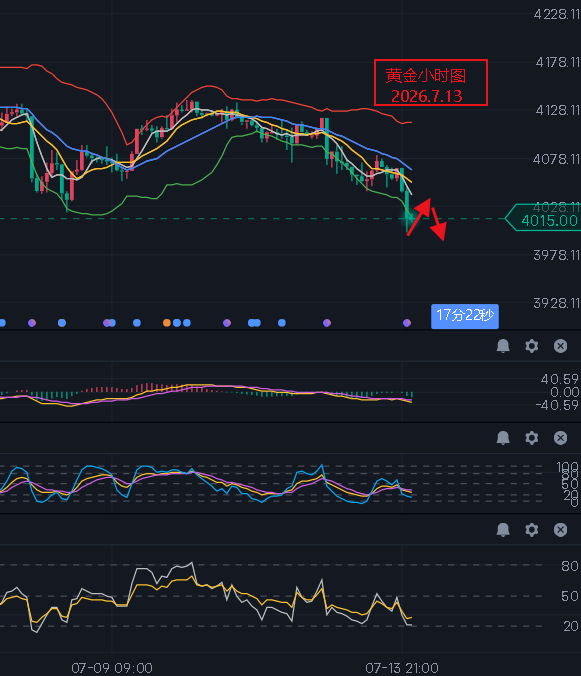The width and height of the screenshot is (581, 676).
Task: Open settings gear for MACD indicator panel
Action: pos(531,346)
